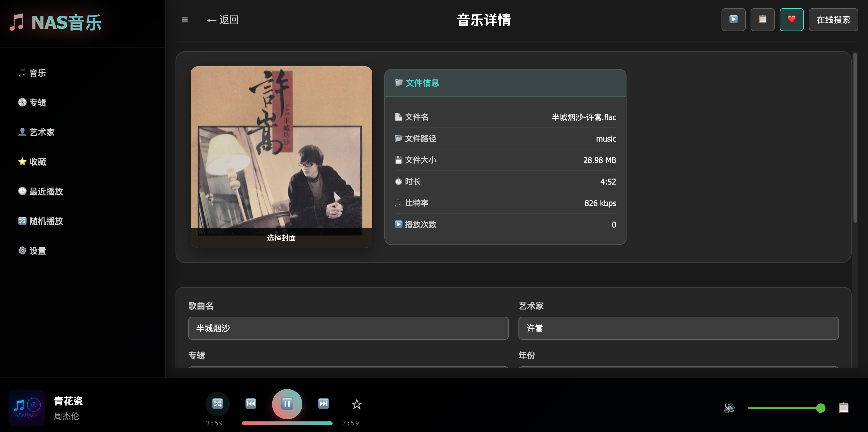Go back with 返回 link
868x432 pixels.
(x=223, y=20)
